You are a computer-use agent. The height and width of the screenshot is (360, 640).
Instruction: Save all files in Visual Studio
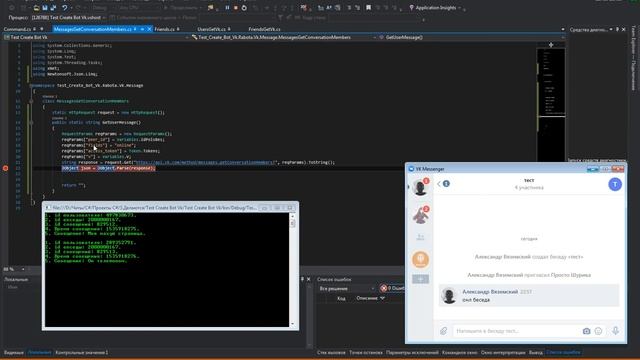53,8
